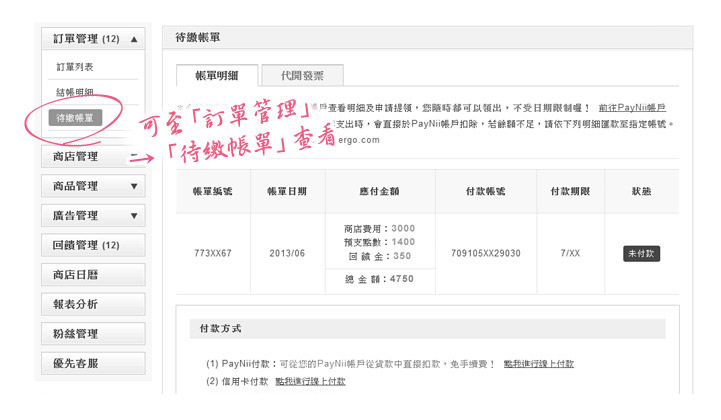Click the 應付金額 column header
This screenshot has height=420, width=721.
[379, 191]
